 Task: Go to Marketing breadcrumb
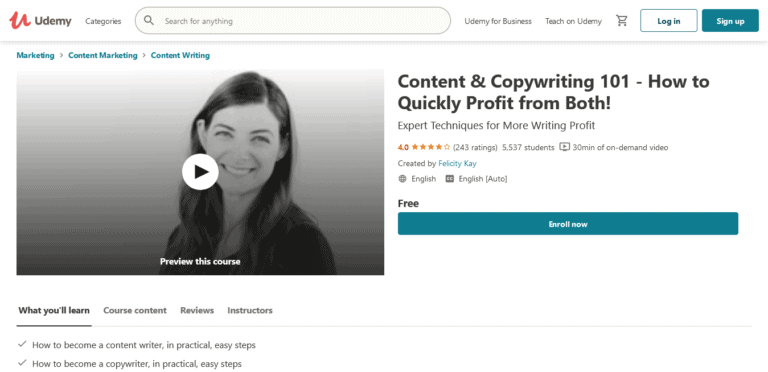click(x=35, y=55)
